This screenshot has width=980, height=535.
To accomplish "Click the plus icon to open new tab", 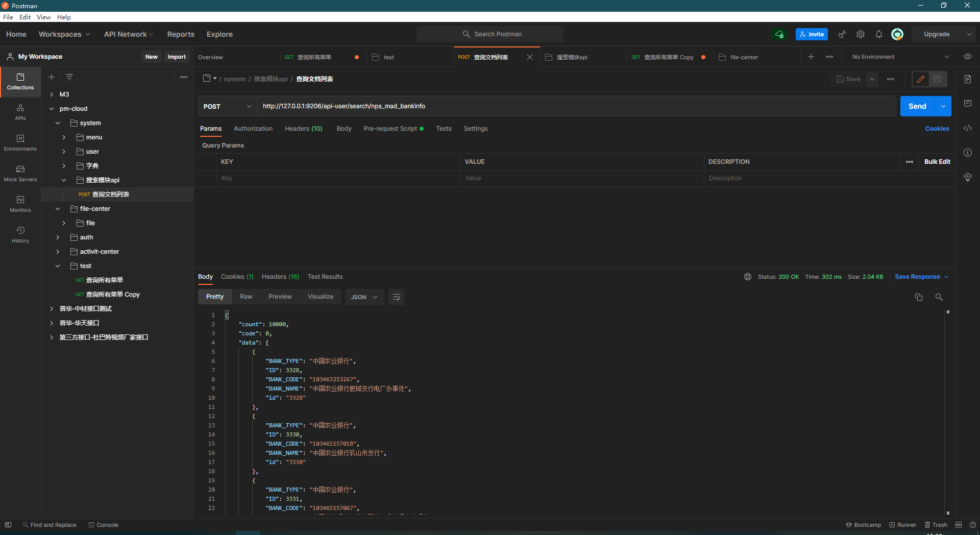I will pos(811,57).
